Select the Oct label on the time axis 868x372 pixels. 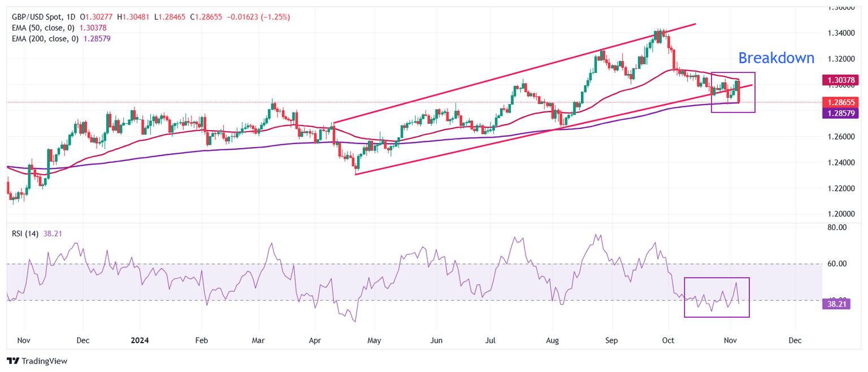point(668,340)
